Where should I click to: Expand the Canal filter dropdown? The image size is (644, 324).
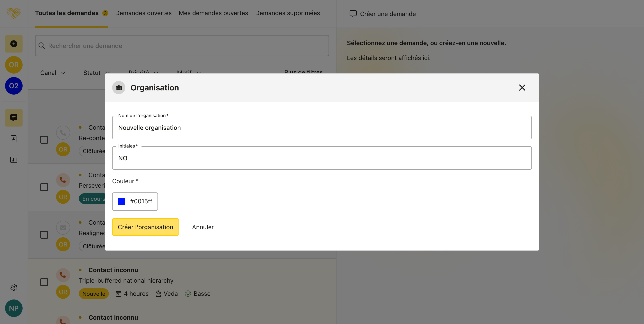coord(53,73)
